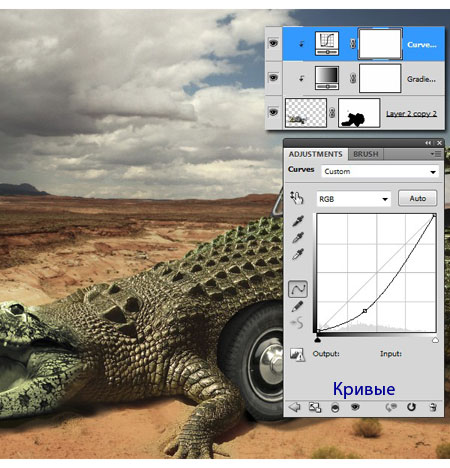Select the Gradie... layer name
450x468 pixels.
point(421,79)
